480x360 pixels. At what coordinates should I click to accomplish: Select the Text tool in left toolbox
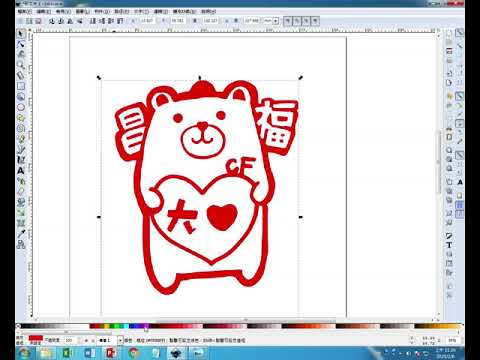[x=21, y=171]
